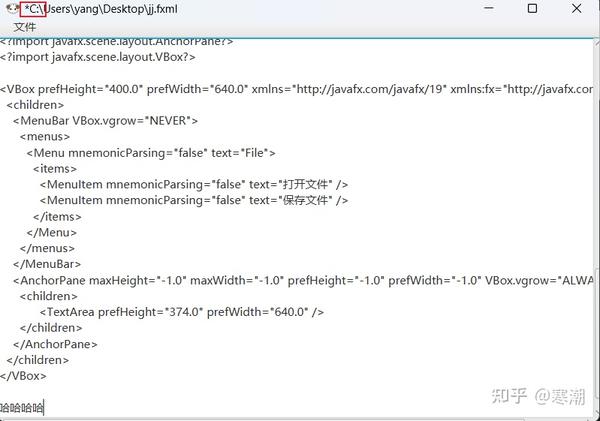Click the 打开文件 MenuItem line

194,185
